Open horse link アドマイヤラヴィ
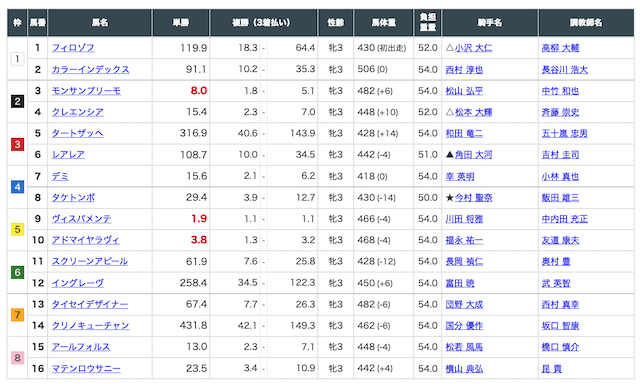Screen dimensions: 640x384 [86, 240]
